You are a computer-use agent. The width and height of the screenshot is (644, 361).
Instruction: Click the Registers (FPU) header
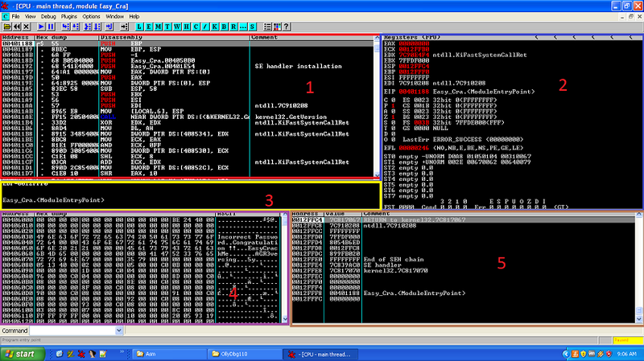pos(412,37)
